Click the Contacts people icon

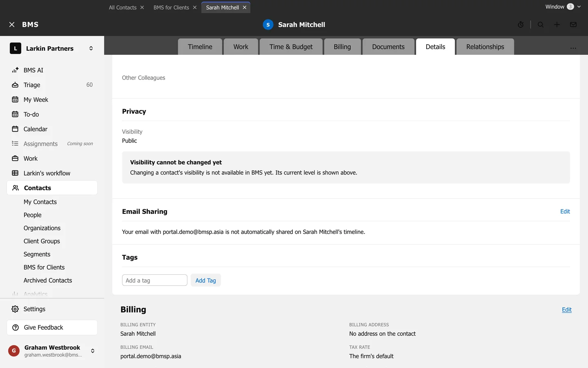(16, 188)
